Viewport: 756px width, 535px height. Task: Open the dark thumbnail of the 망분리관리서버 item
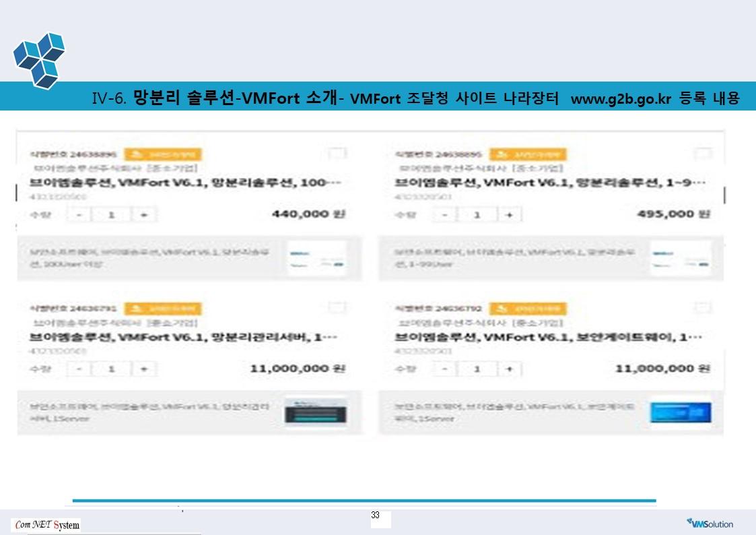tap(316, 412)
